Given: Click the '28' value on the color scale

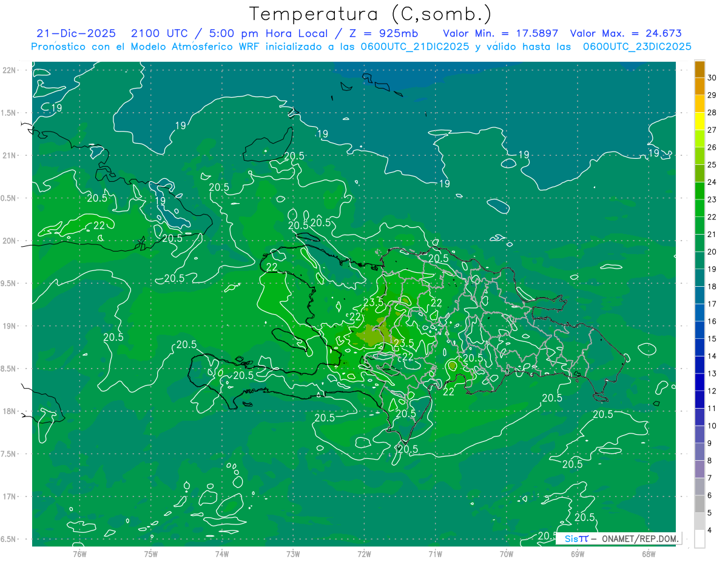Looking at the screenshot, I should click(x=712, y=113).
